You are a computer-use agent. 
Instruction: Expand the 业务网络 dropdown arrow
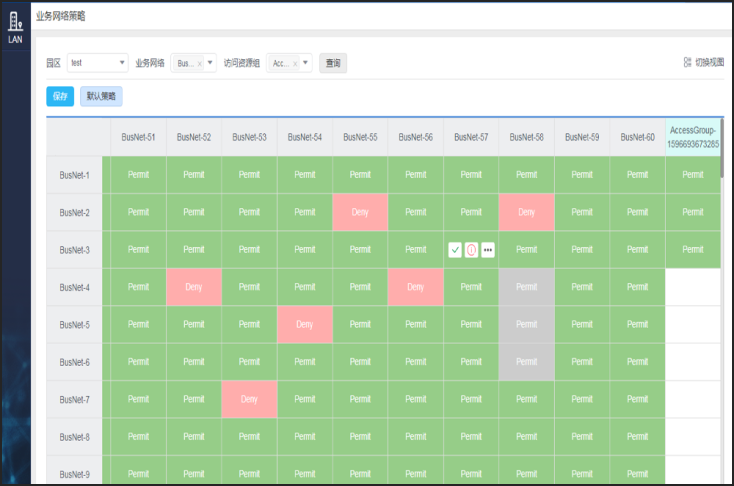click(210, 63)
